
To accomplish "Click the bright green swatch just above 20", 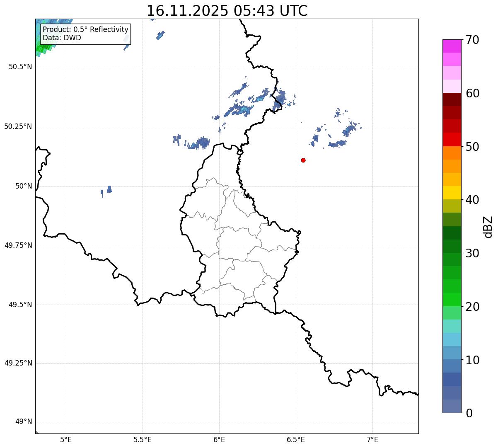I will coord(452,300).
